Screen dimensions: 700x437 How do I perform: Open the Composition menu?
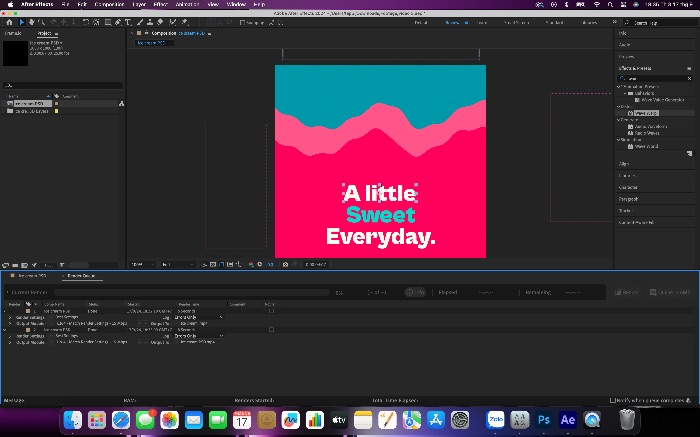point(109,4)
